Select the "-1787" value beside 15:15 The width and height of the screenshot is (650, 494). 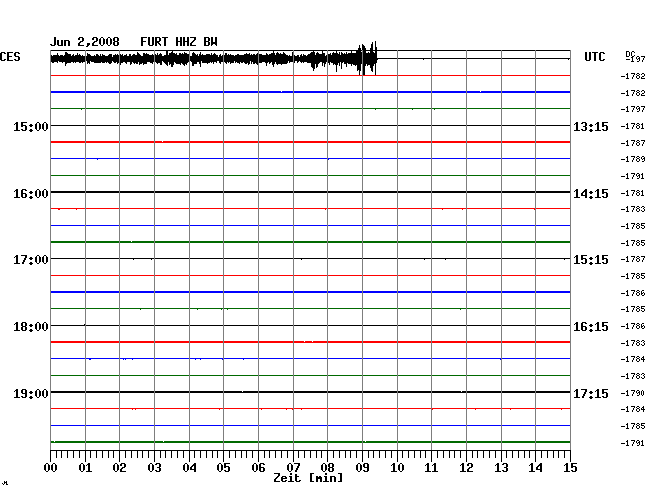[633, 259]
